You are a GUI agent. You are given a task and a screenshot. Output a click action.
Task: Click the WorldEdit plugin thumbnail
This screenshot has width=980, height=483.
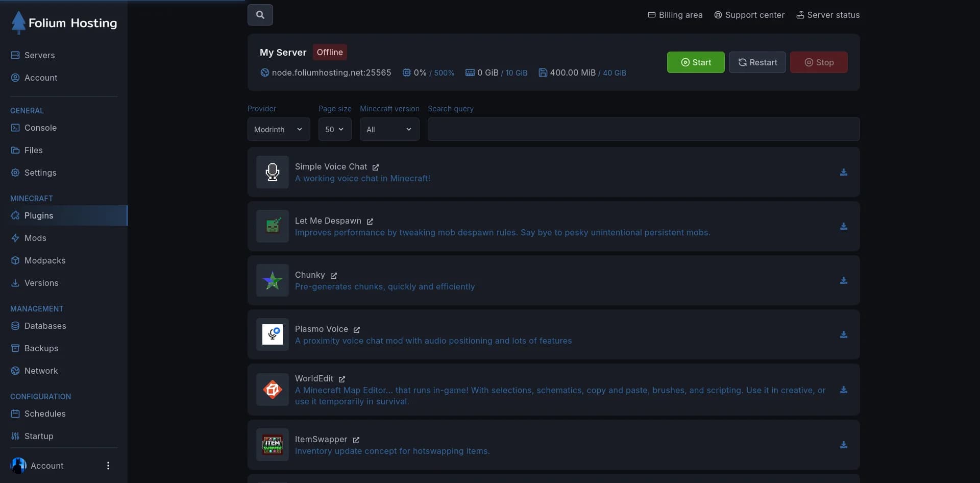pos(273,390)
